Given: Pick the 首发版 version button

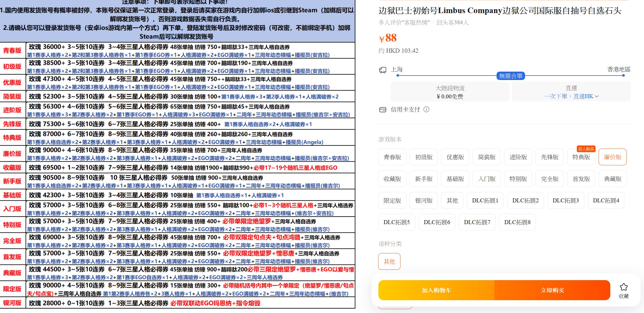Looking at the screenshot, I should coord(581,179).
